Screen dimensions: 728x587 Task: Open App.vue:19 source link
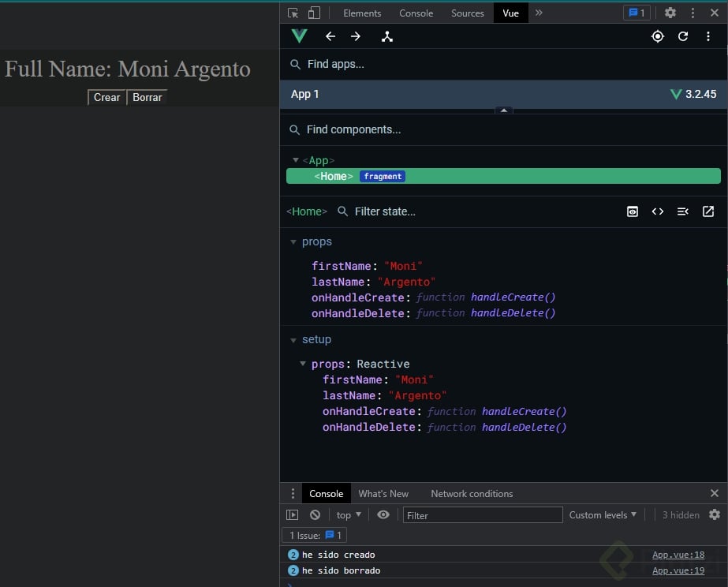point(678,570)
